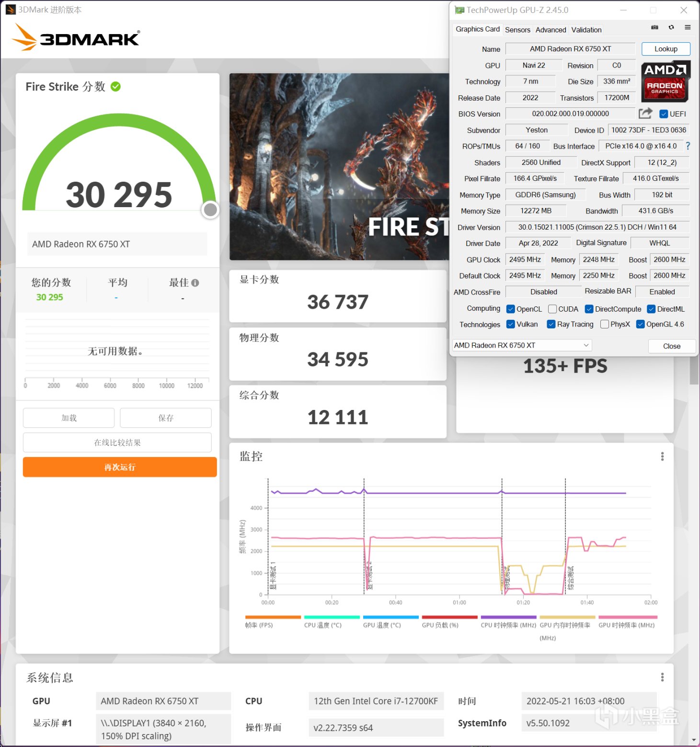Click the 显卡测试 1 marker in the chart
This screenshot has width=700, height=747.
(273, 575)
